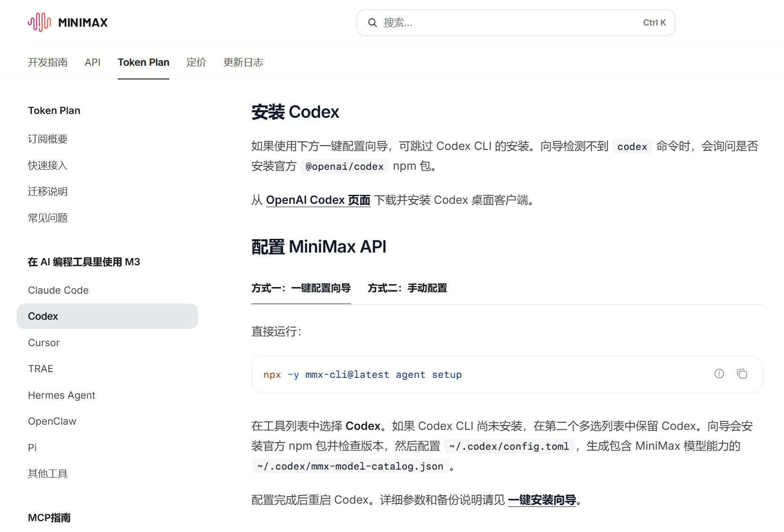Click the MCP指南 section title

(x=49, y=518)
